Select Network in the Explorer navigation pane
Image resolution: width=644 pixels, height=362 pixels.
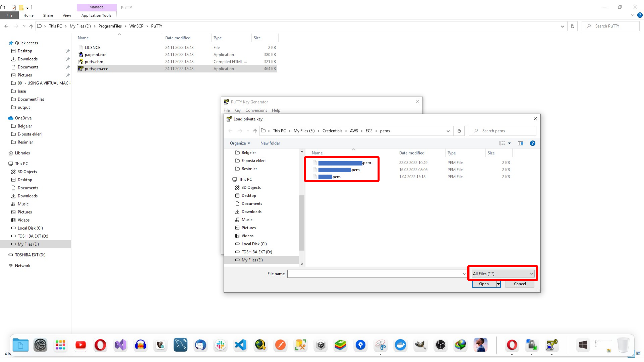pyautogui.click(x=22, y=266)
